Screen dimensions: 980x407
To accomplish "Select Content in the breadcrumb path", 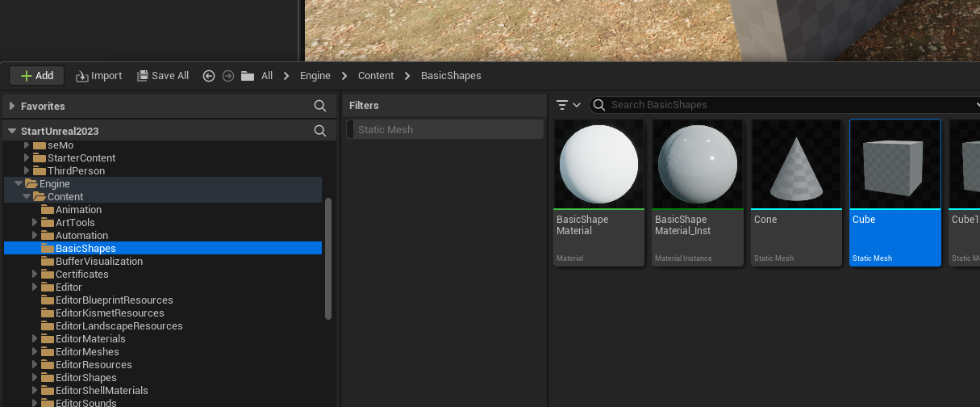I will pyautogui.click(x=376, y=76).
